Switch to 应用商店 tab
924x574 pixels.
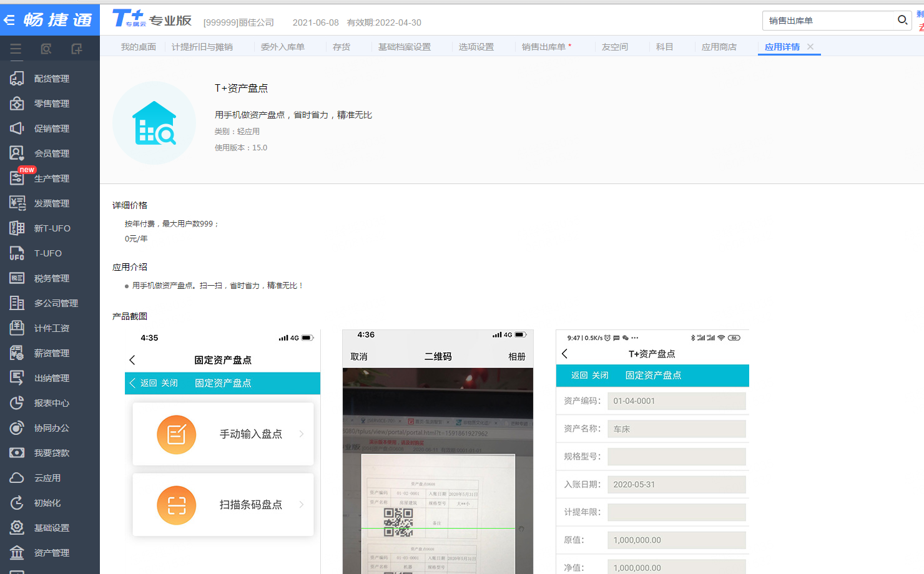719,47
